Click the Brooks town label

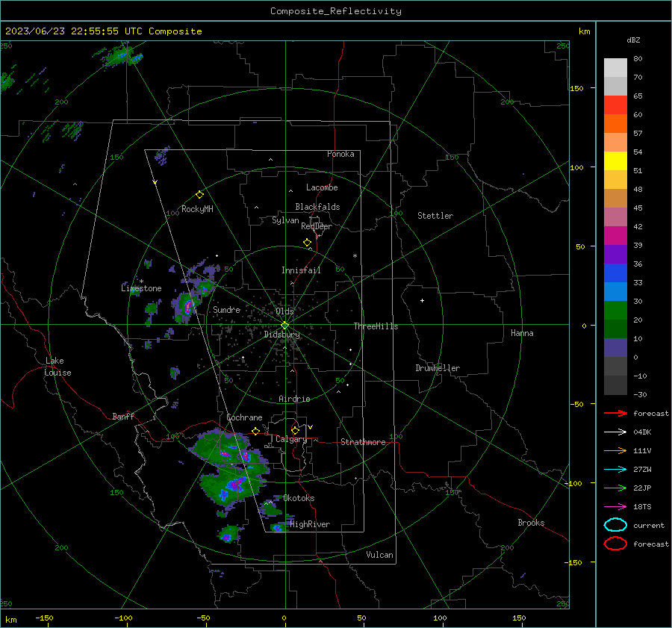(531, 523)
